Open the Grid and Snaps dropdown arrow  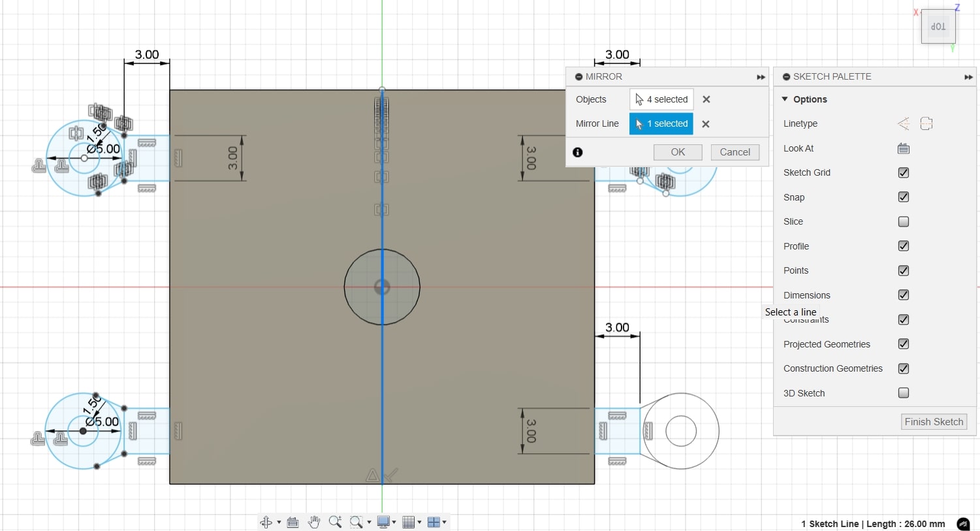(419, 523)
